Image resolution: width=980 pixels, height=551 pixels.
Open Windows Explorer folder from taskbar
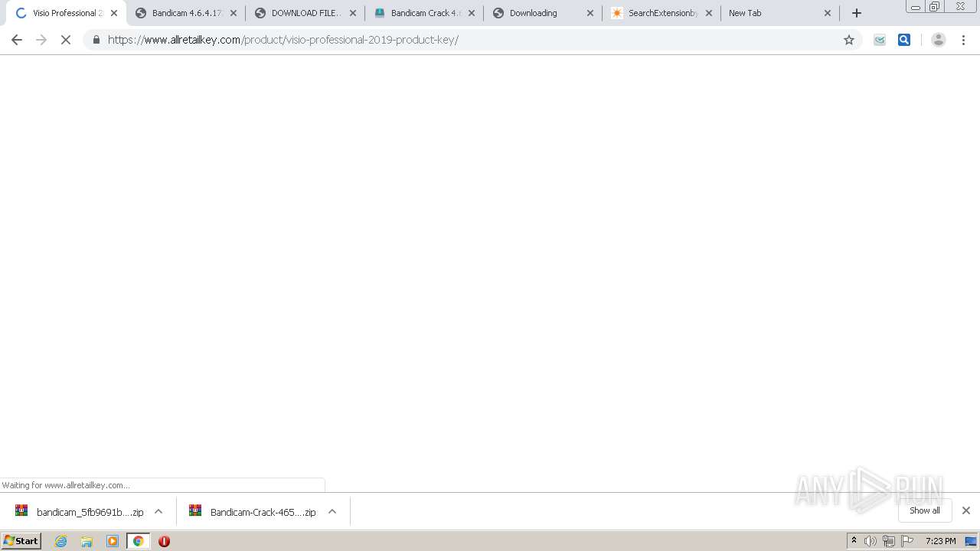pos(87,541)
